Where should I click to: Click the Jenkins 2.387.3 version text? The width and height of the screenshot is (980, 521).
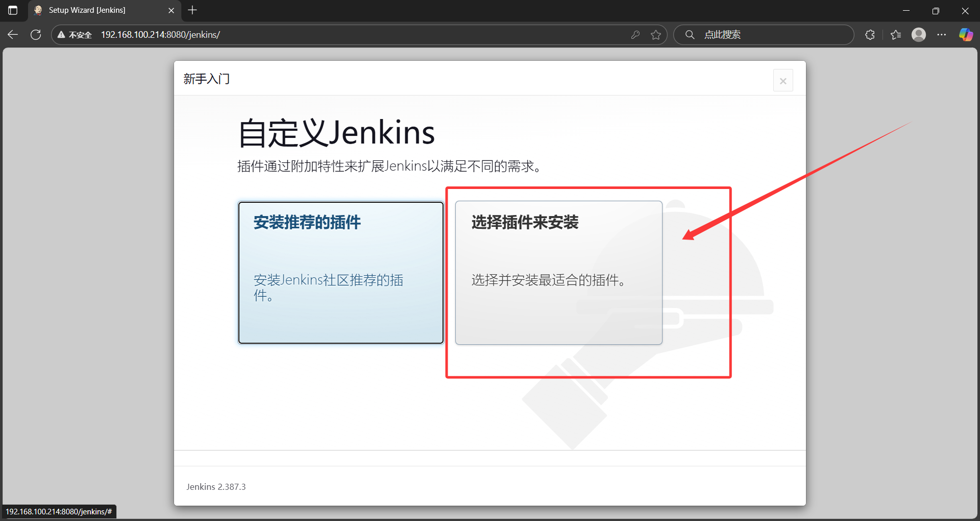click(216, 487)
